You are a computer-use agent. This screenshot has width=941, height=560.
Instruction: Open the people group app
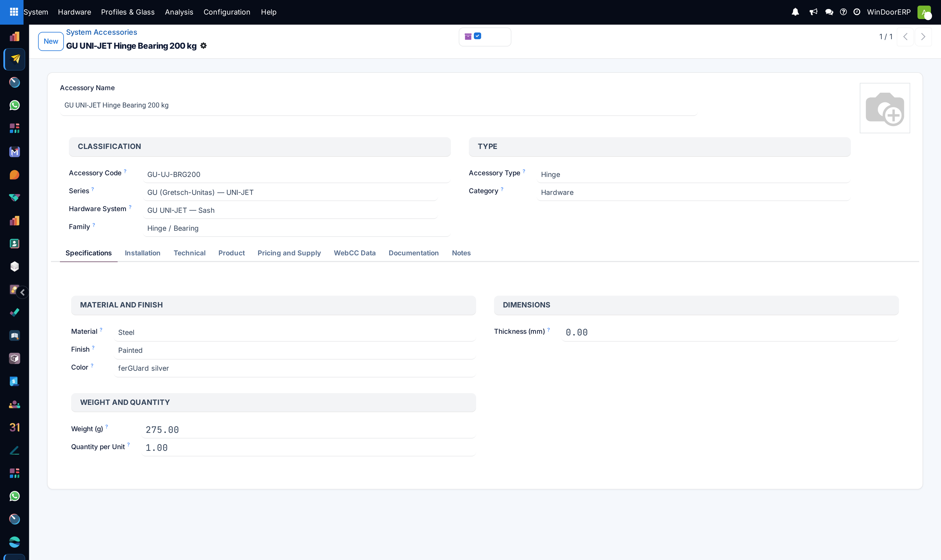(x=14, y=405)
